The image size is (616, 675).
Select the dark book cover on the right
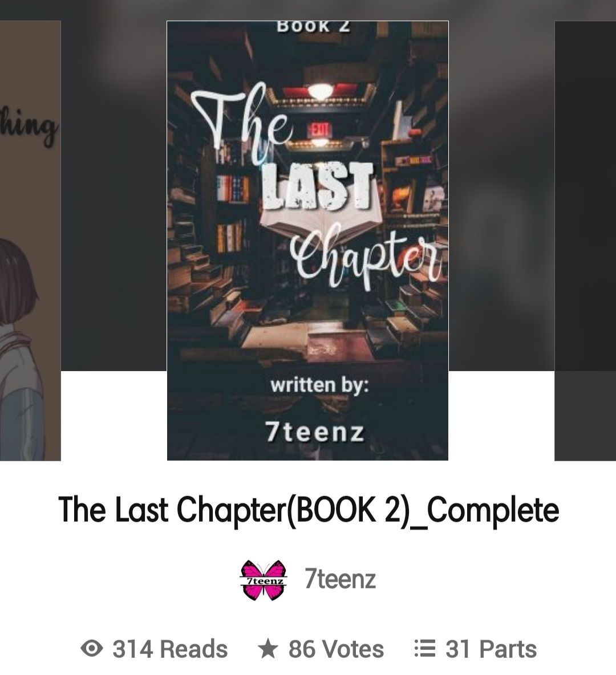(x=585, y=241)
